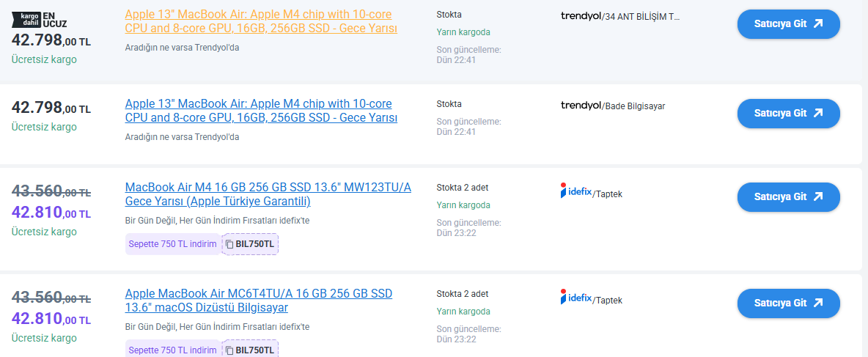Go to seller for the 34 ANT BİLİŞİM offer
Viewport: 868px width, 357px height.
click(x=788, y=23)
